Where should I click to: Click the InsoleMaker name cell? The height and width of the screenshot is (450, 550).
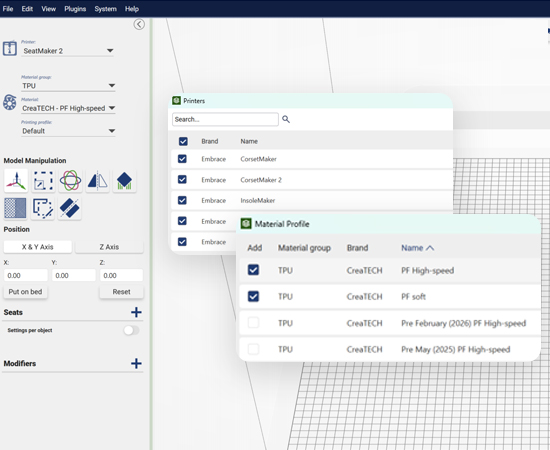258,201
